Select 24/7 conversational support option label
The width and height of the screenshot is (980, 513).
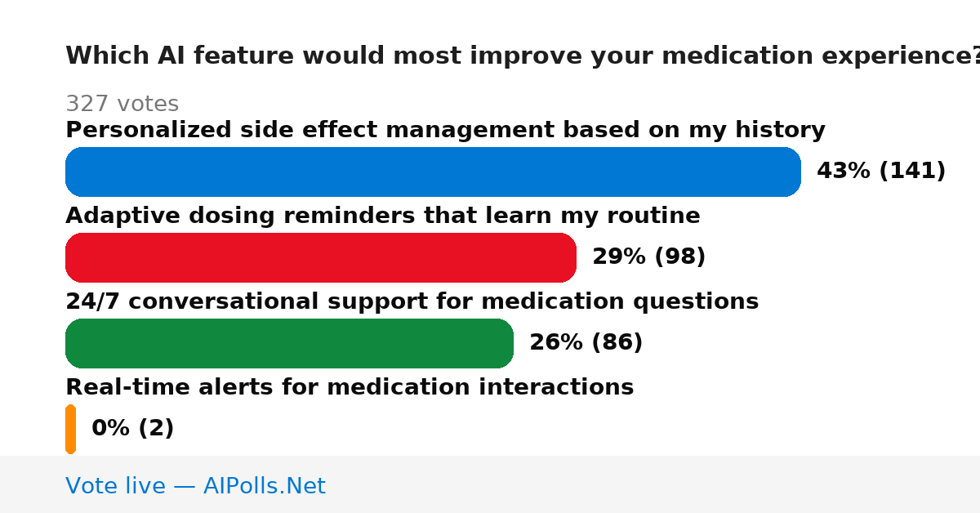412,302
